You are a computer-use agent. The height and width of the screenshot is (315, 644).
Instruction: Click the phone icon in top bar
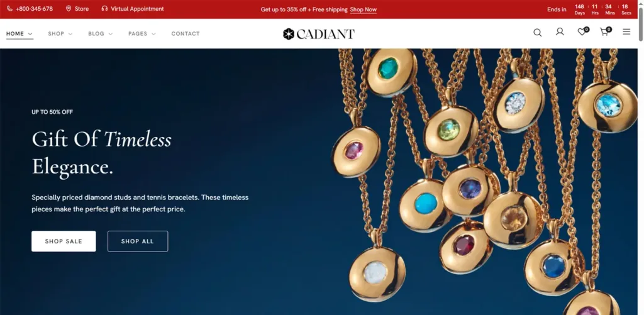pyautogui.click(x=9, y=9)
